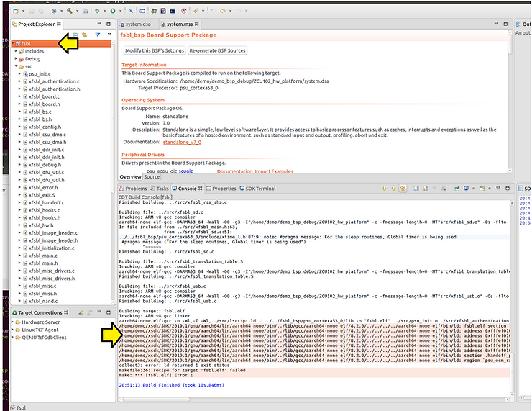The image size is (532, 411).
Task: Click new connection icon in Target Connections
Action: (81, 312)
